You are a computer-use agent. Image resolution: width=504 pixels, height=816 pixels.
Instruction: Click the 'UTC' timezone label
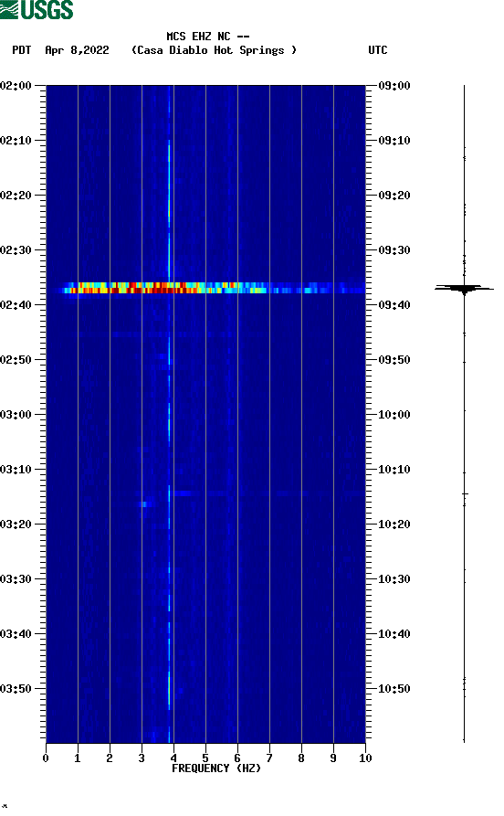point(378,50)
